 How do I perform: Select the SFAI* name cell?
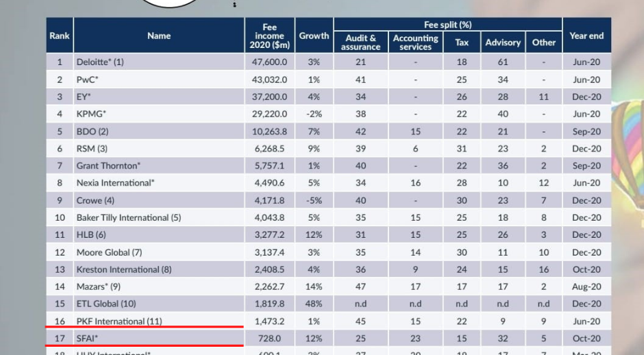[x=159, y=338]
